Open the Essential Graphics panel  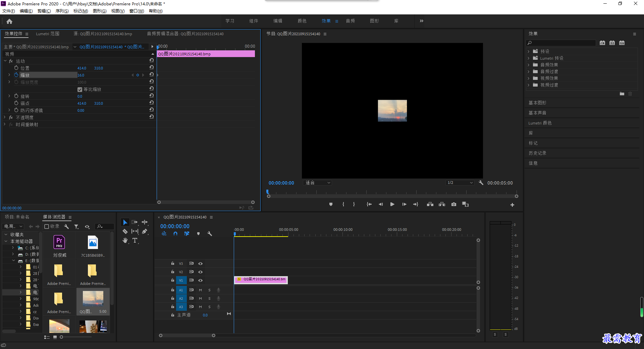(x=537, y=103)
